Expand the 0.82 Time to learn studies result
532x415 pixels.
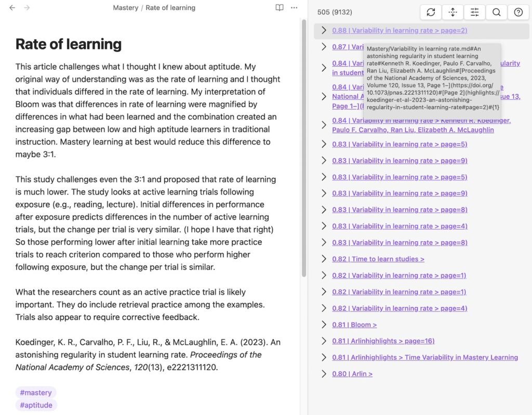[324, 259]
